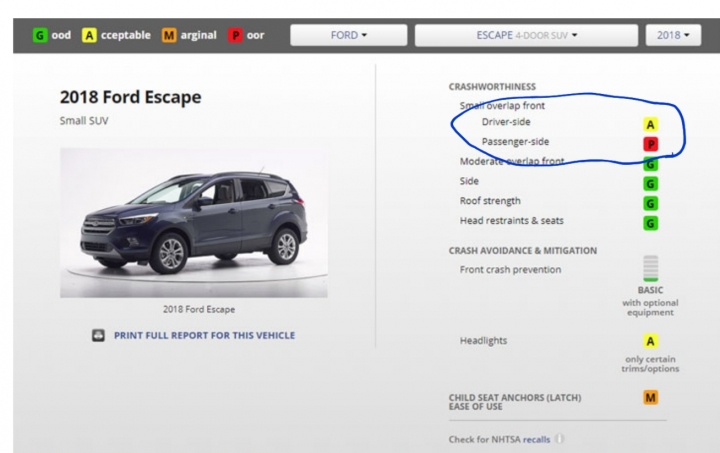
Task: Click the printer icon beside print report
Action: click(x=98, y=336)
